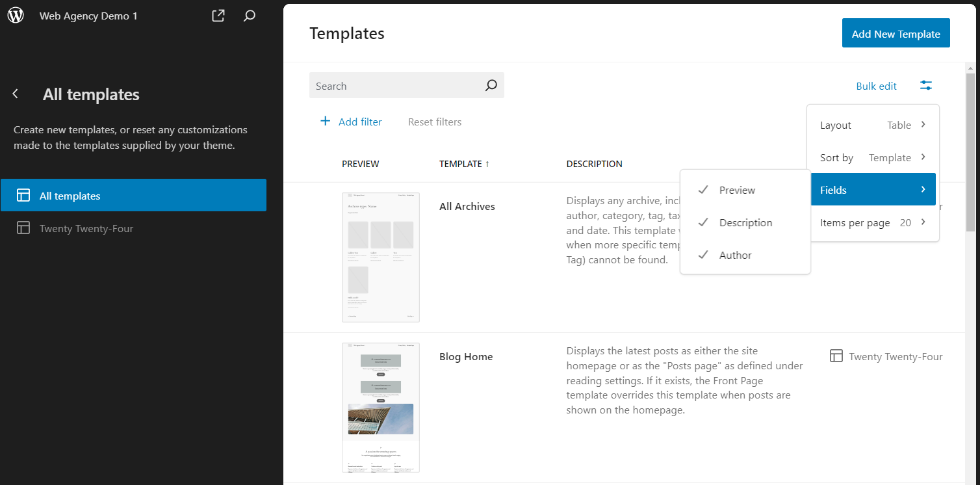Click the magnifier icon in the Search field
980x485 pixels.
coord(491,85)
